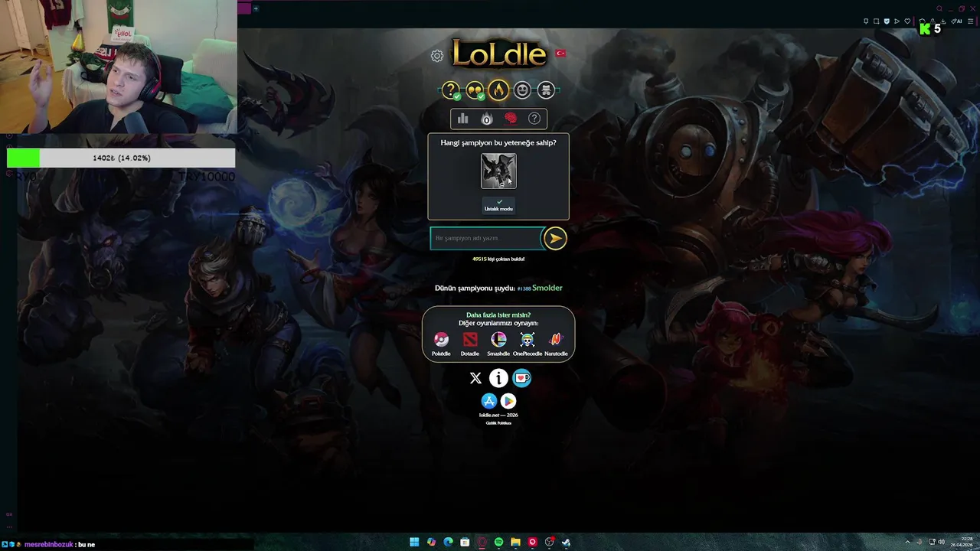Open browser AI assistant button

956,21
